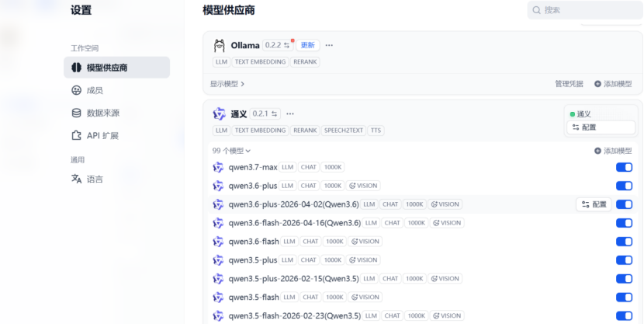Screen dimensions: 644x324
Task: Turn off qwen3.6-plus-2026-04-02(Qwen3.6) toggle
Action: pos(624,204)
